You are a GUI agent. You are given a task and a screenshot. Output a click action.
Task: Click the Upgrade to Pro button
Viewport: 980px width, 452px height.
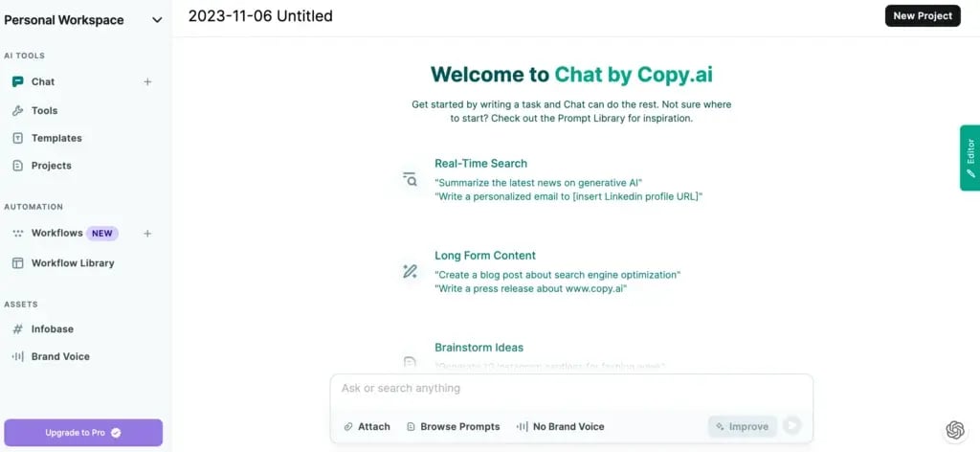click(x=83, y=433)
